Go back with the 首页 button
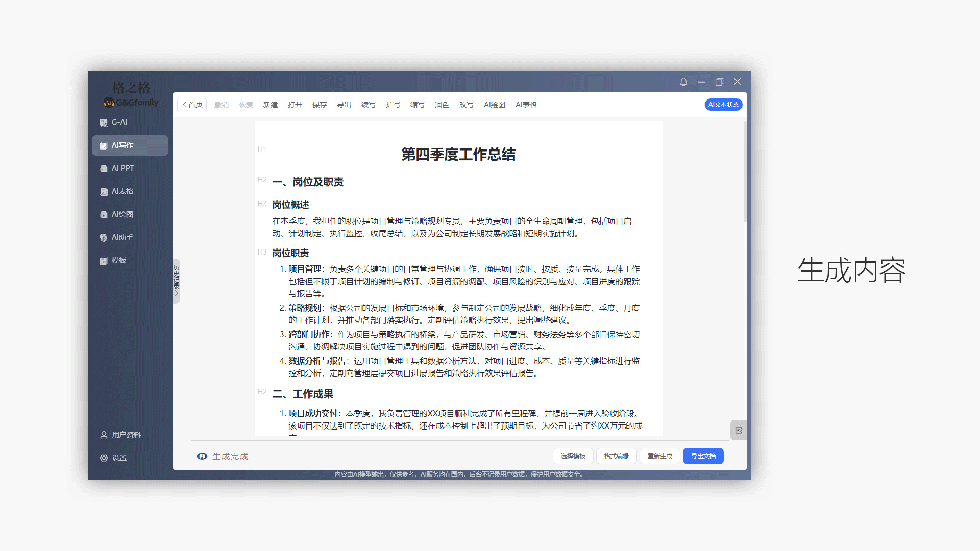 (x=192, y=105)
